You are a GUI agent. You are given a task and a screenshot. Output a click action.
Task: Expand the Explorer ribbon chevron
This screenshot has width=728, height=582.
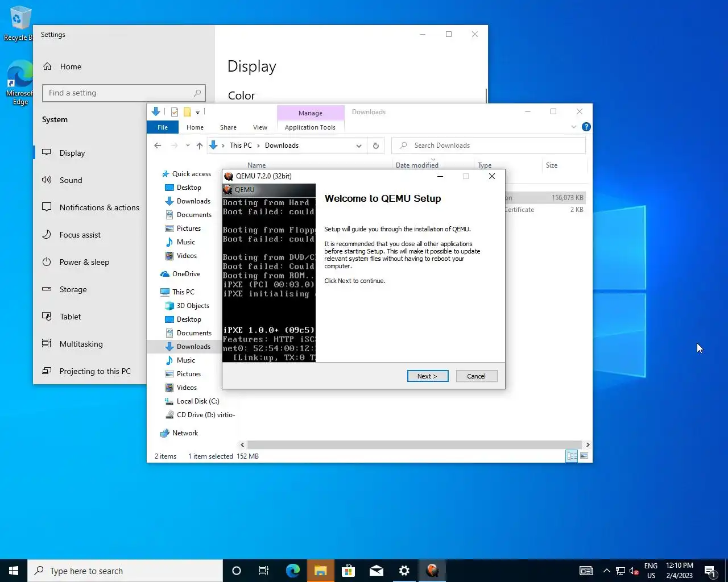click(574, 127)
